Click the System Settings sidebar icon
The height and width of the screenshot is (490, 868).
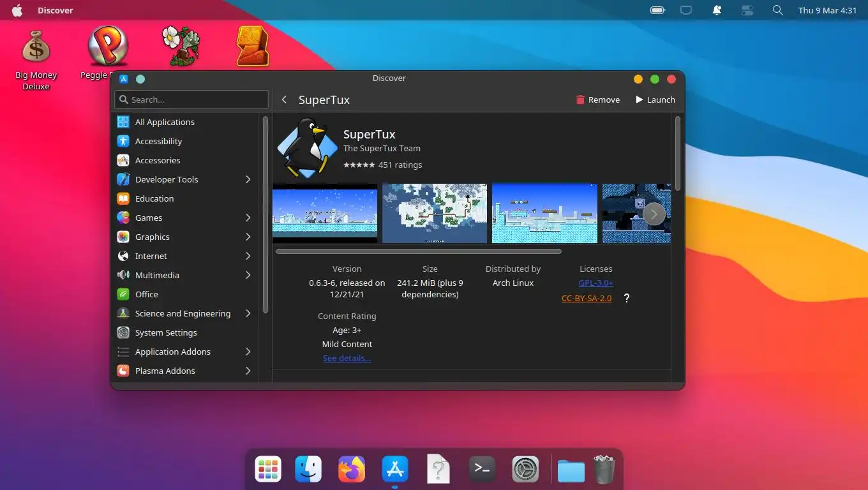pyautogui.click(x=123, y=332)
